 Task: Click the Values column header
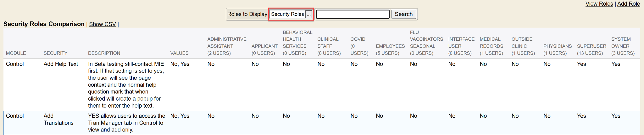click(179, 53)
